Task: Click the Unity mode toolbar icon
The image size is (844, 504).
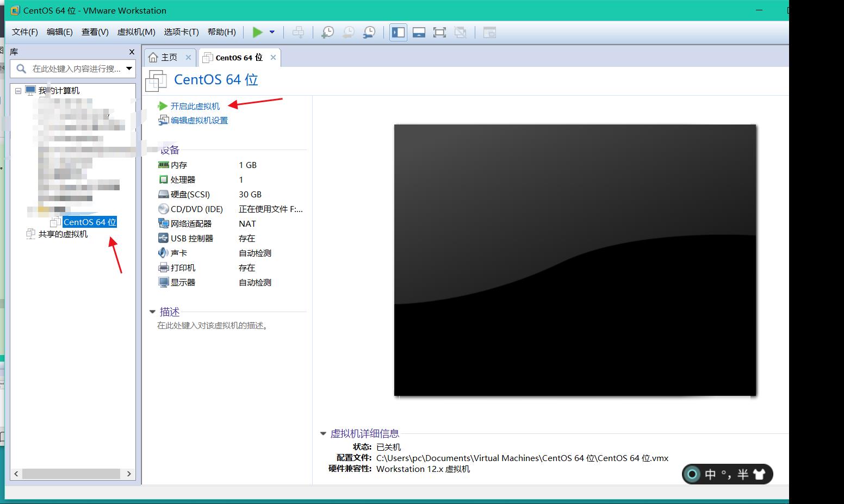Action: tap(460, 33)
